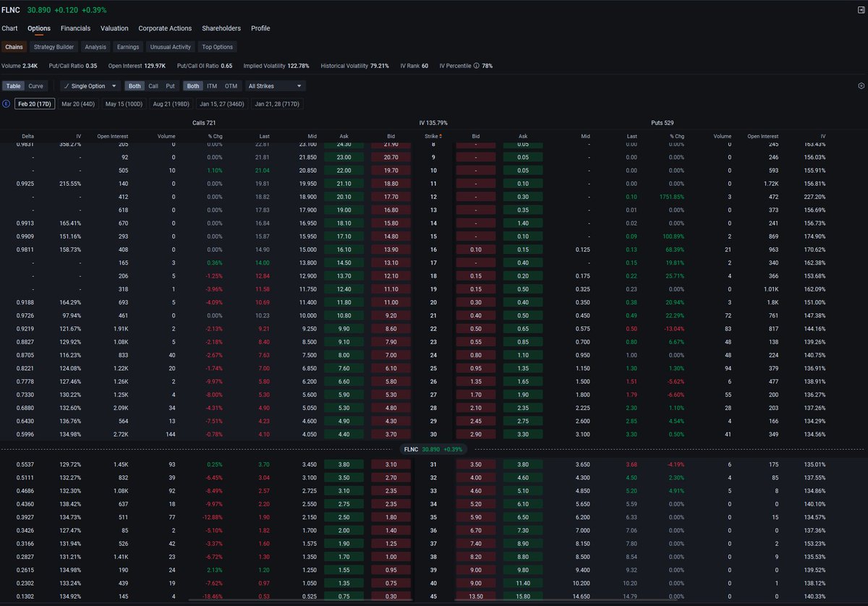Click put bid 3.50 at strike 31
This screenshot has height=606, width=868.
476,464
